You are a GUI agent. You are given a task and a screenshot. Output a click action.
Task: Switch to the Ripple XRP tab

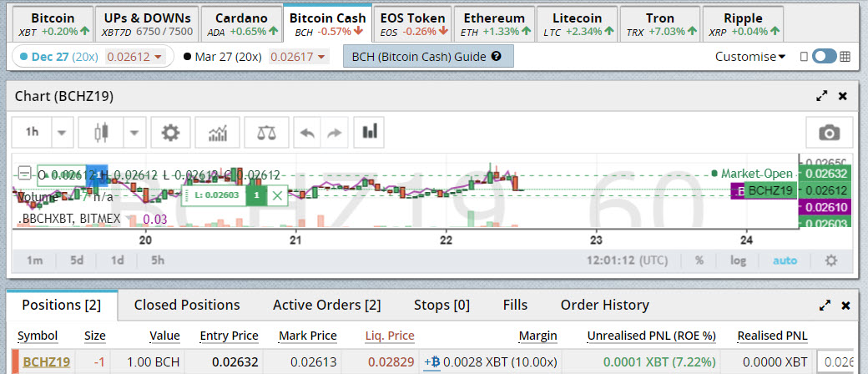tap(743, 24)
